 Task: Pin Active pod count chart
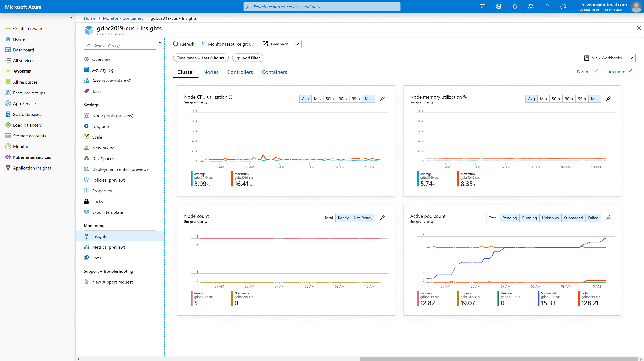tap(609, 218)
